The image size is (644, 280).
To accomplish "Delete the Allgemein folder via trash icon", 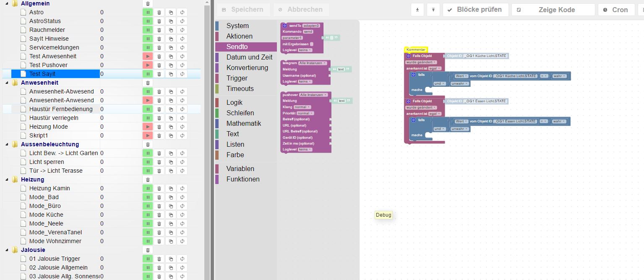I will (x=148, y=3).
